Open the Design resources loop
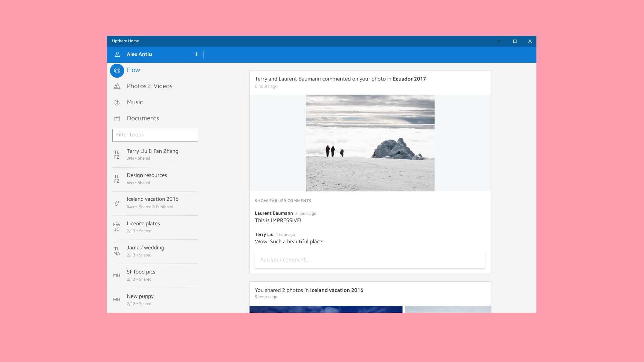 pos(147,178)
